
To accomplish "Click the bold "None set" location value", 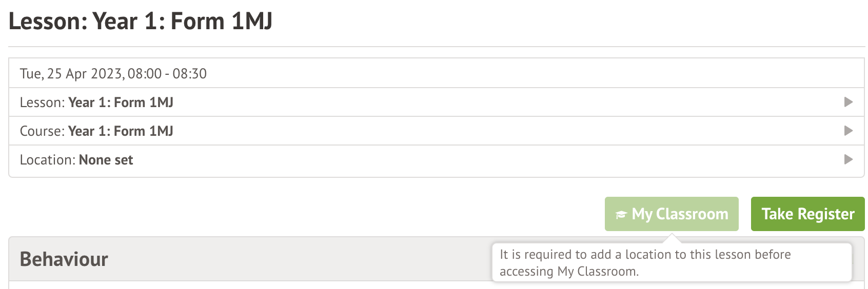I will (106, 160).
